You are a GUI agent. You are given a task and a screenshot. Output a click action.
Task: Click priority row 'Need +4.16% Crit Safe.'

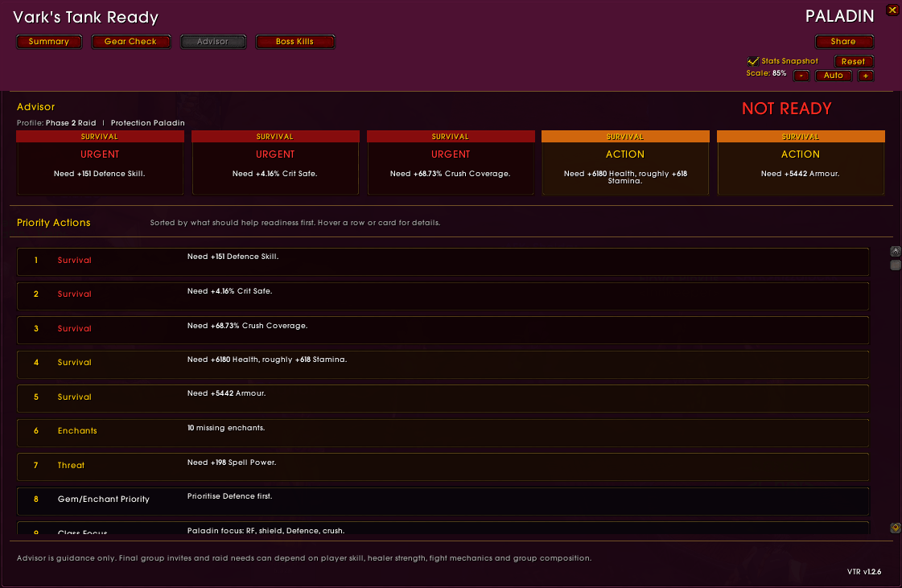[443, 296]
